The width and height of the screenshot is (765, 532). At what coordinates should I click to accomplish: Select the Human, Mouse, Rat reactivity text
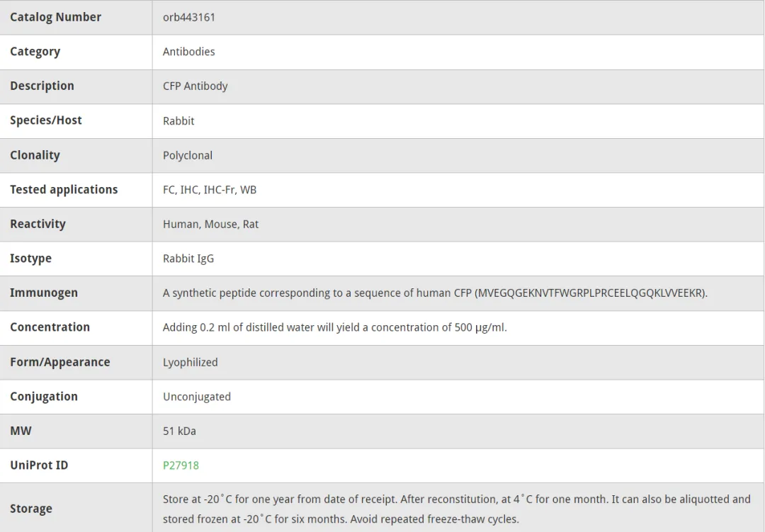tap(211, 224)
